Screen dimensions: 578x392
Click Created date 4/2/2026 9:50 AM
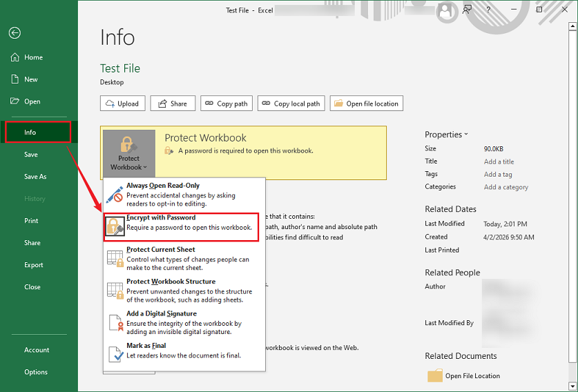pos(509,237)
